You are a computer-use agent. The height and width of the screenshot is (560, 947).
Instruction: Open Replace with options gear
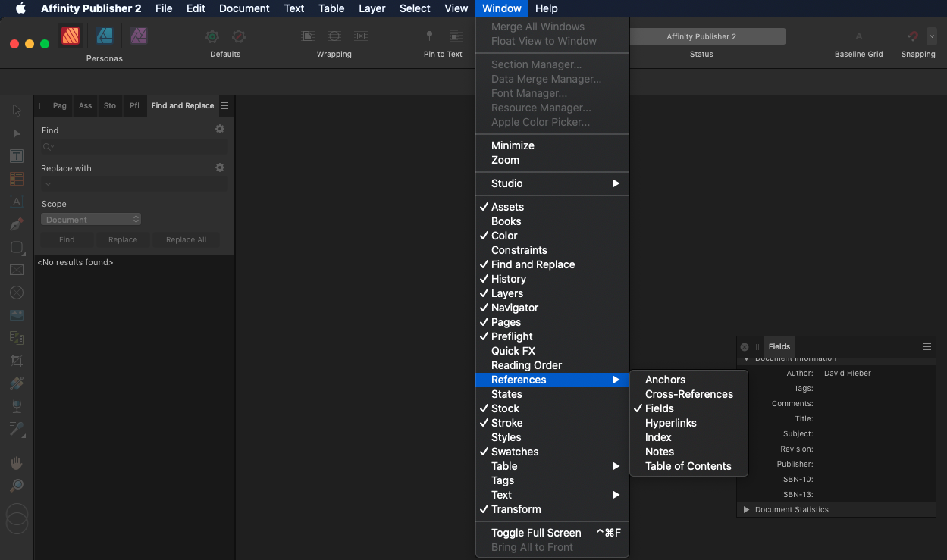(220, 167)
